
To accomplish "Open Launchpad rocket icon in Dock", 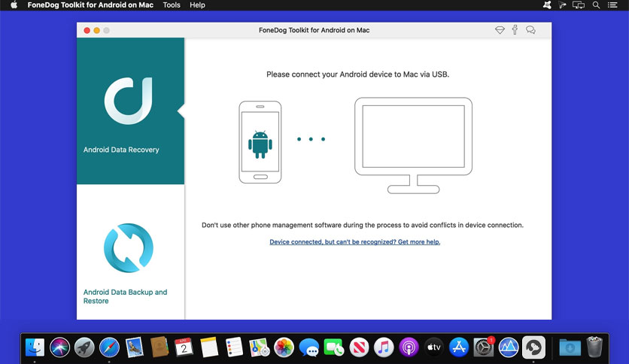I will pyautogui.click(x=84, y=347).
